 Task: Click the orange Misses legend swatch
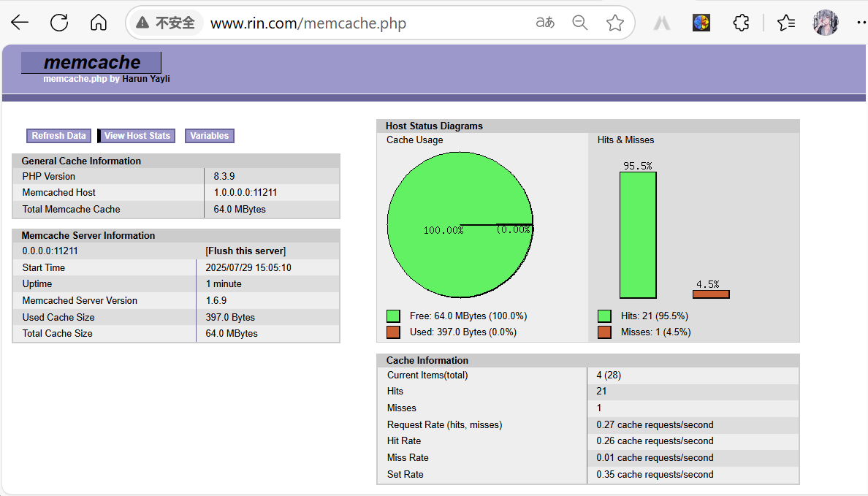click(604, 332)
